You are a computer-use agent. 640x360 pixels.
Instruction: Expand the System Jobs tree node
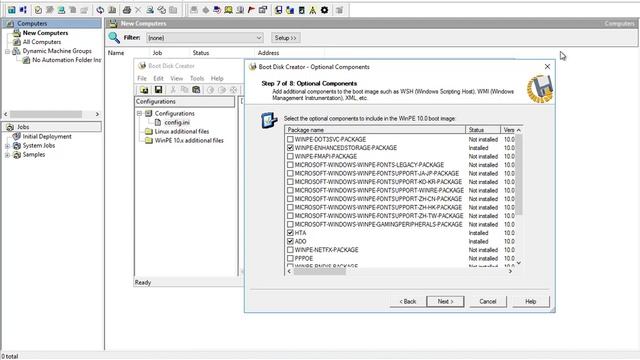point(7,146)
